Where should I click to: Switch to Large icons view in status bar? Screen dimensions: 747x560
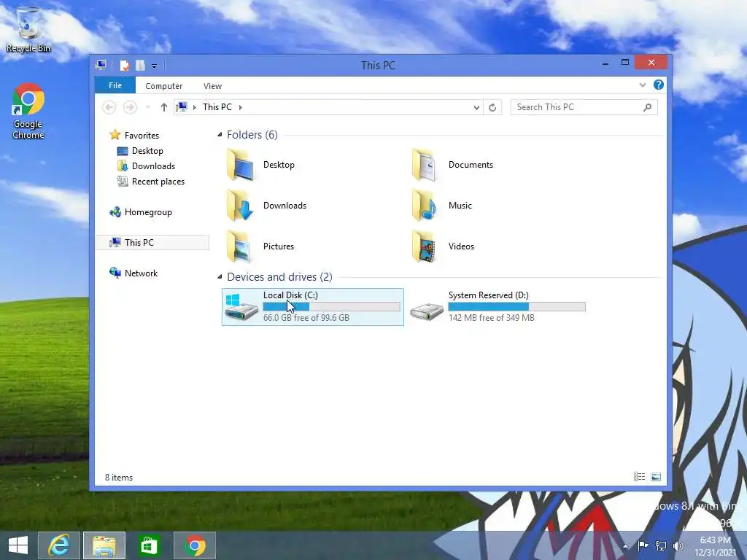(656, 477)
